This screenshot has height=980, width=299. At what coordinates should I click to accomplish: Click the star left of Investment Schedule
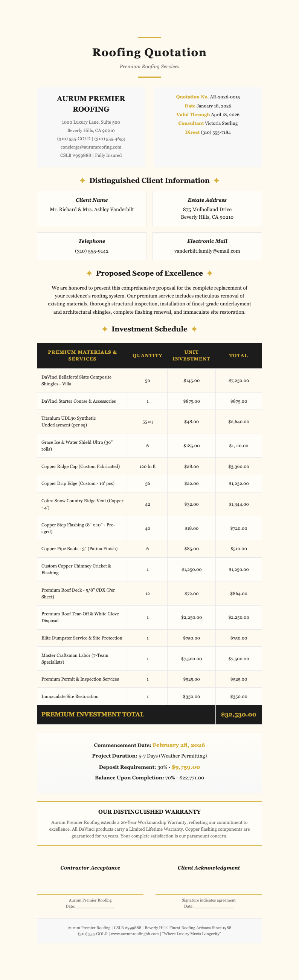[x=105, y=329]
